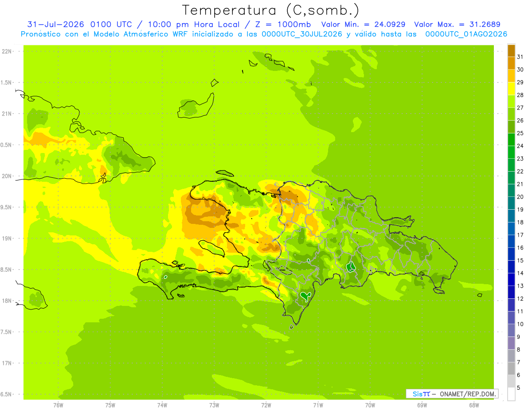Click the yellow band between 28 and 29

tap(511, 88)
